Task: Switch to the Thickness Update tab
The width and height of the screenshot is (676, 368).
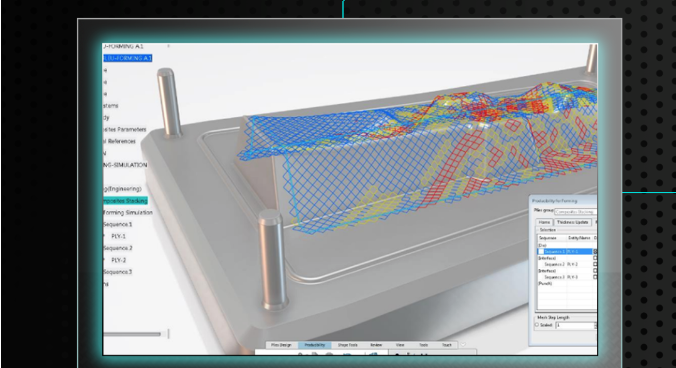Action: (572, 222)
